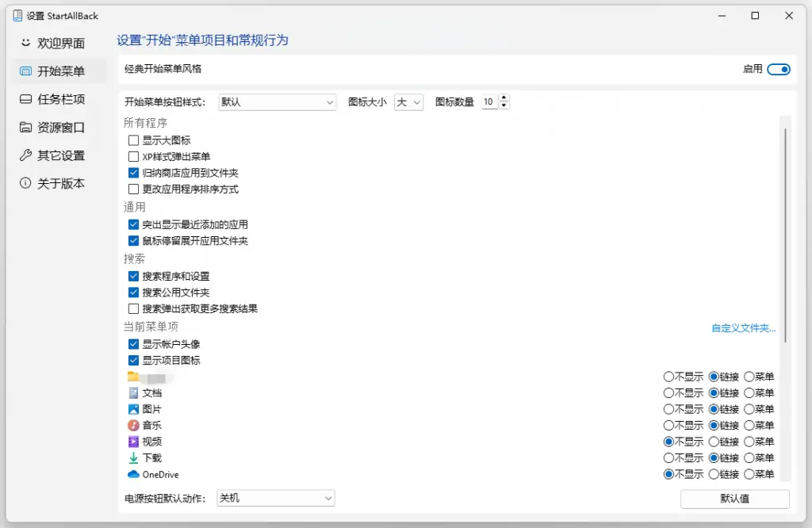Increase 图标数量 using the up stepper
The width and height of the screenshot is (812, 528).
click(x=502, y=98)
